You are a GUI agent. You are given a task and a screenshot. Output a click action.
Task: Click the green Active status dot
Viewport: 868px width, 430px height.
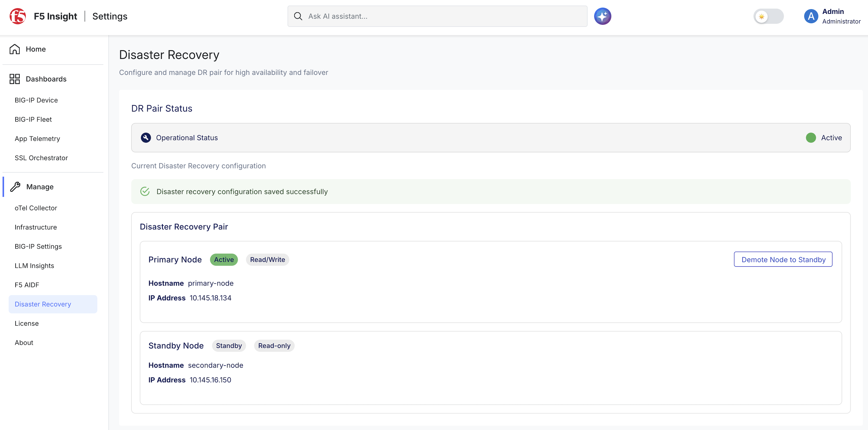coord(811,138)
